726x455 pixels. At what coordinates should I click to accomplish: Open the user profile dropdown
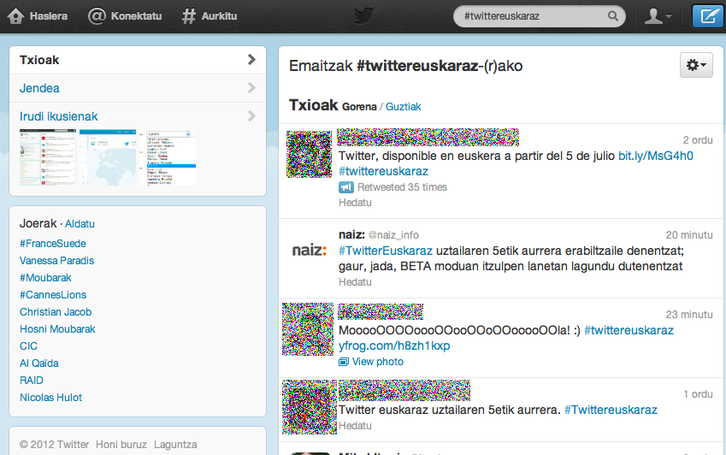point(658,16)
